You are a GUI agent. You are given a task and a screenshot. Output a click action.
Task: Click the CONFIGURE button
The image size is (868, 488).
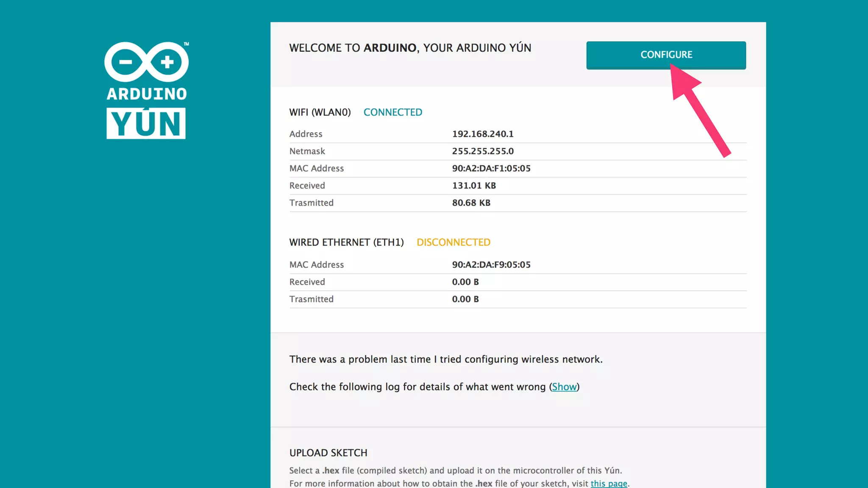coord(666,55)
